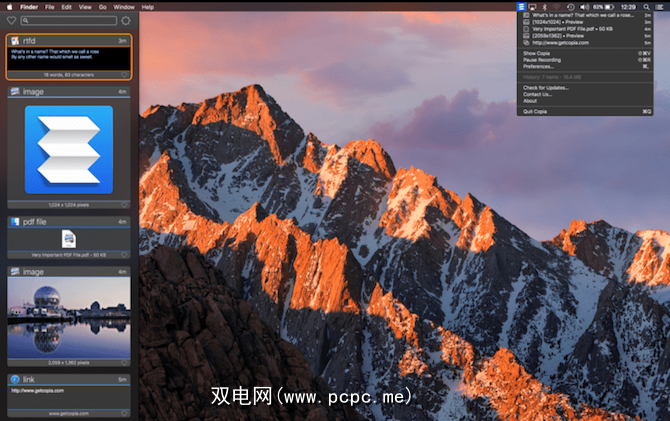Screen dimensions: 670x421
Task: Open the Time Machine menu icon
Action: [570, 7]
